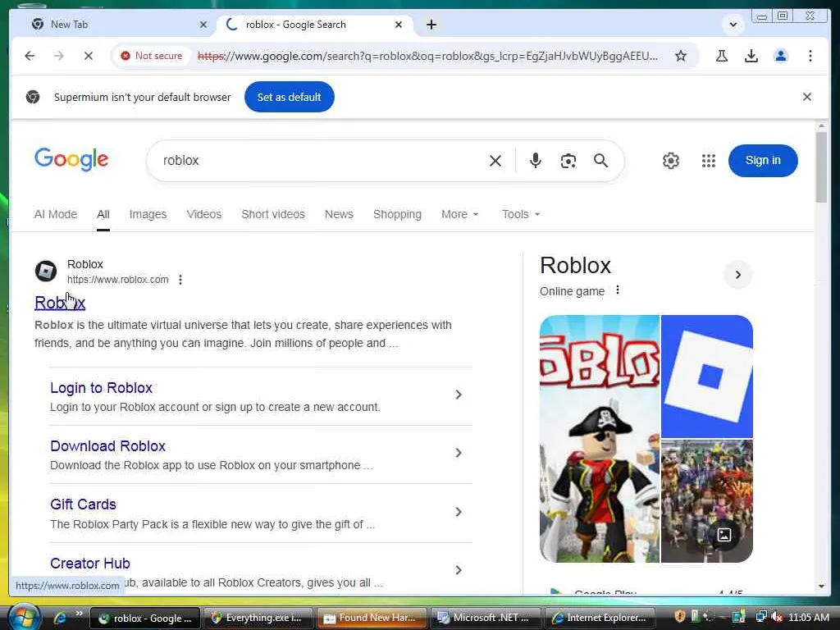The image size is (840, 630).
Task: Switch to Internet Explorer taskbar window
Action: (599, 618)
